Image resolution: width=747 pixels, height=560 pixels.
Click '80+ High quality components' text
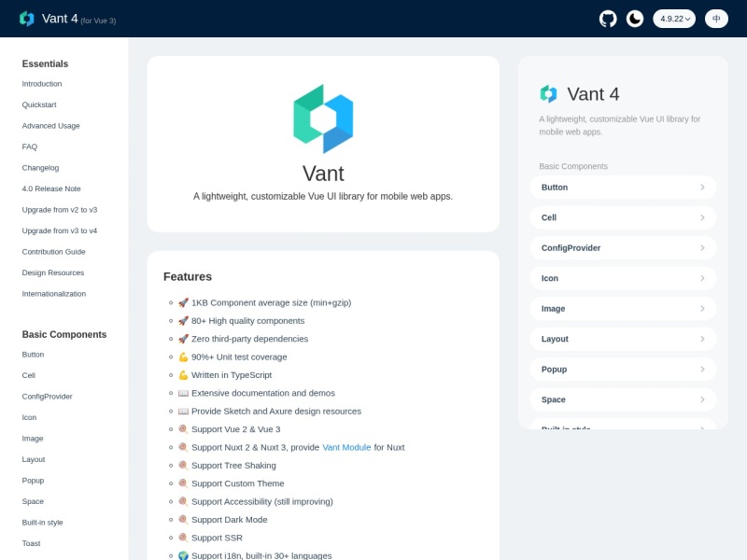(x=247, y=320)
